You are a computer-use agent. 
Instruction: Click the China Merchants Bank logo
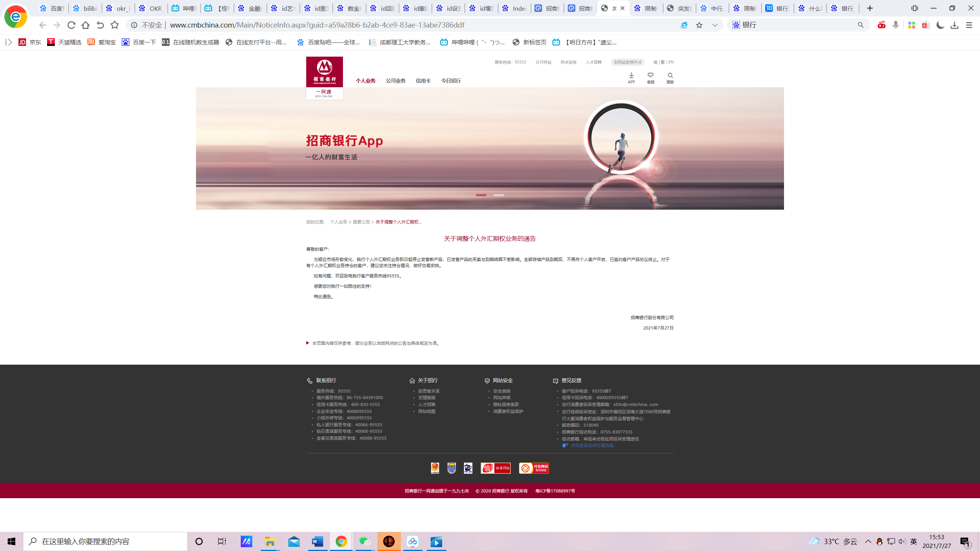(x=324, y=72)
